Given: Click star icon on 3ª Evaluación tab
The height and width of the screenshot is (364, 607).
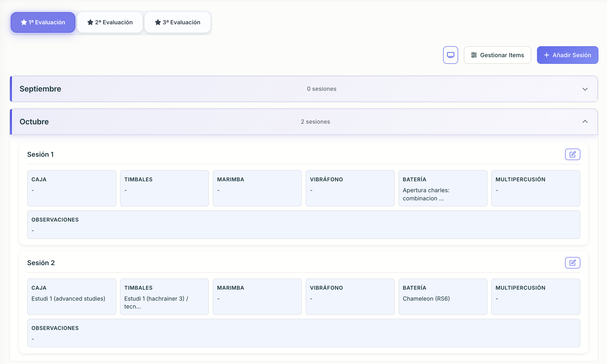Looking at the screenshot, I should pyautogui.click(x=158, y=22).
